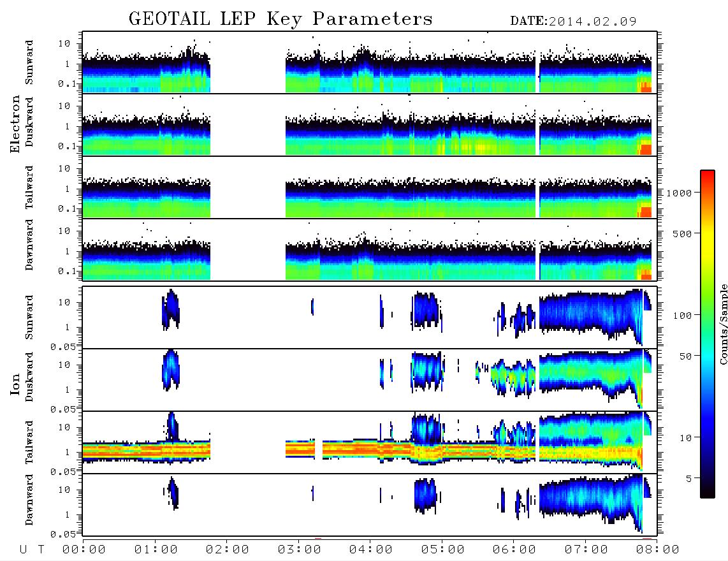Select the "DATE:2014.02.09" label
The width and height of the screenshot is (728, 561).
pos(573,21)
